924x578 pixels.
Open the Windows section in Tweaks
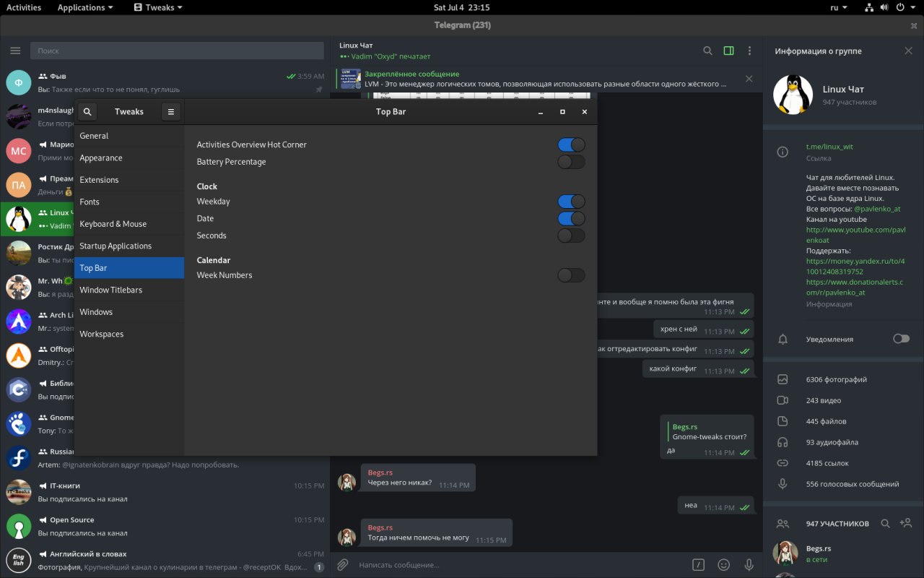pyautogui.click(x=129, y=312)
